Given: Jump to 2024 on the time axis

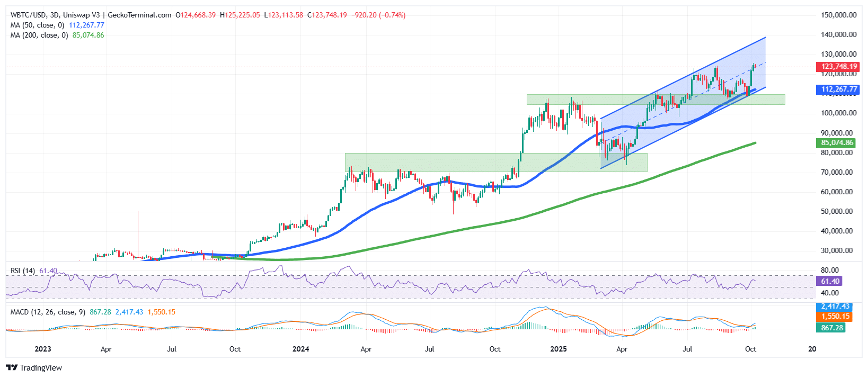Looking at the screenshot, I should [x=300, y=349].
